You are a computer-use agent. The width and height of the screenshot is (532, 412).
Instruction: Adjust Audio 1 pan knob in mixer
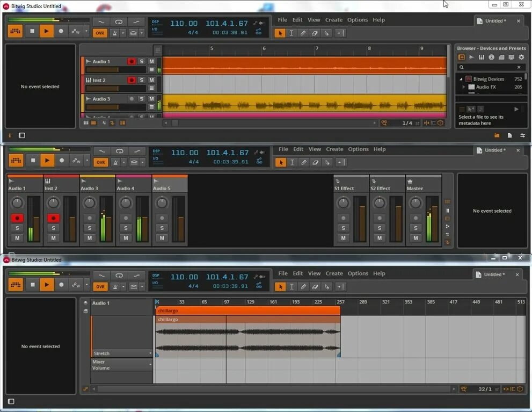coord(17,203)
